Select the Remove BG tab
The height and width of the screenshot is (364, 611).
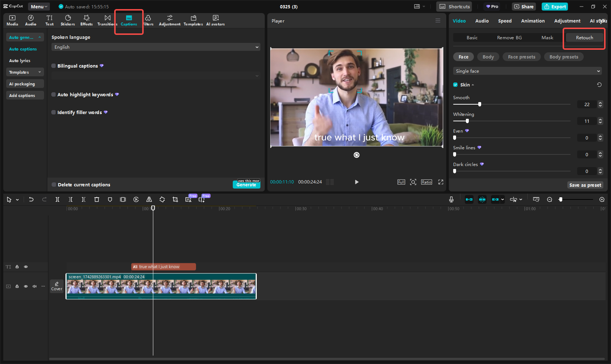tap(509, 38)
